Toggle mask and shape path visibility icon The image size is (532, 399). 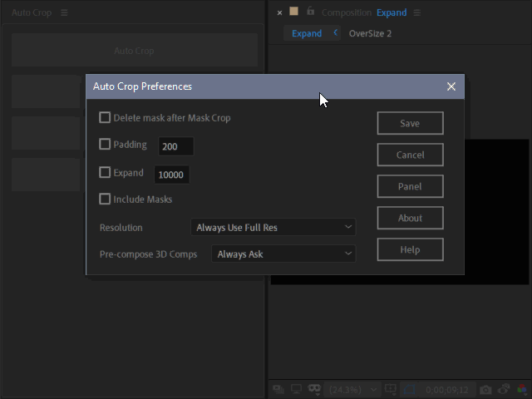(410, 389)
